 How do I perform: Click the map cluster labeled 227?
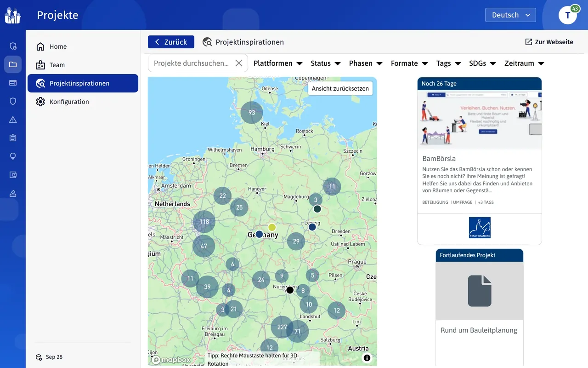282,328
